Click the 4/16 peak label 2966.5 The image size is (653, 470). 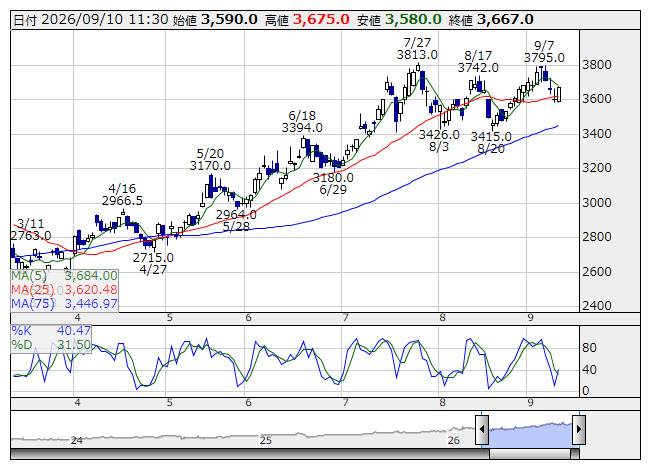122,201
